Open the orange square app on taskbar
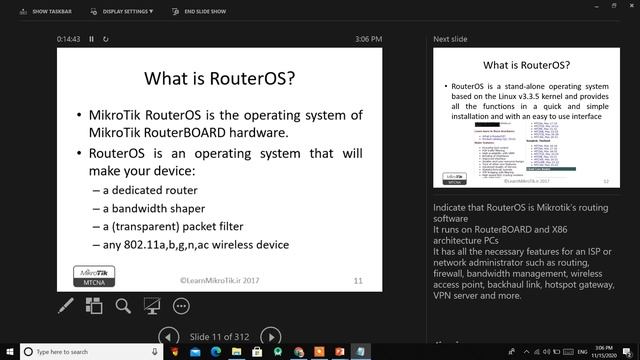This screenshot has height=360, width=640. pyautogui.click(x=319, y=351)
